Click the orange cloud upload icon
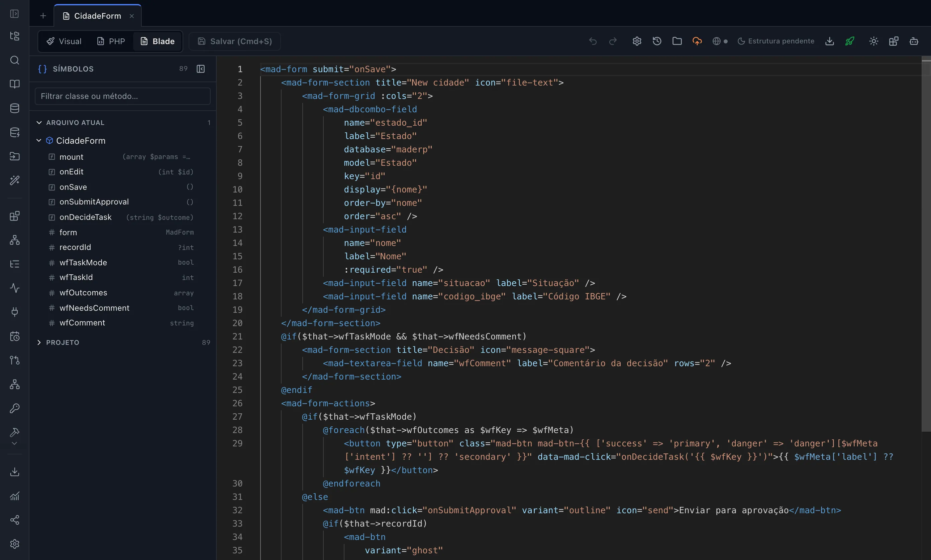The height and width of the screenshot is (560, 931). [x=697, y=41]
